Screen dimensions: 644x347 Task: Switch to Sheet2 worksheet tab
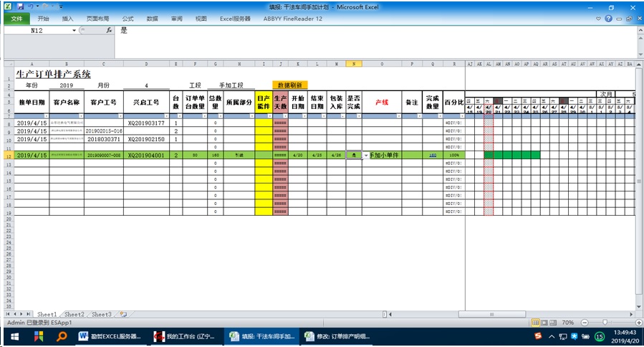click(x=74, y=314)
